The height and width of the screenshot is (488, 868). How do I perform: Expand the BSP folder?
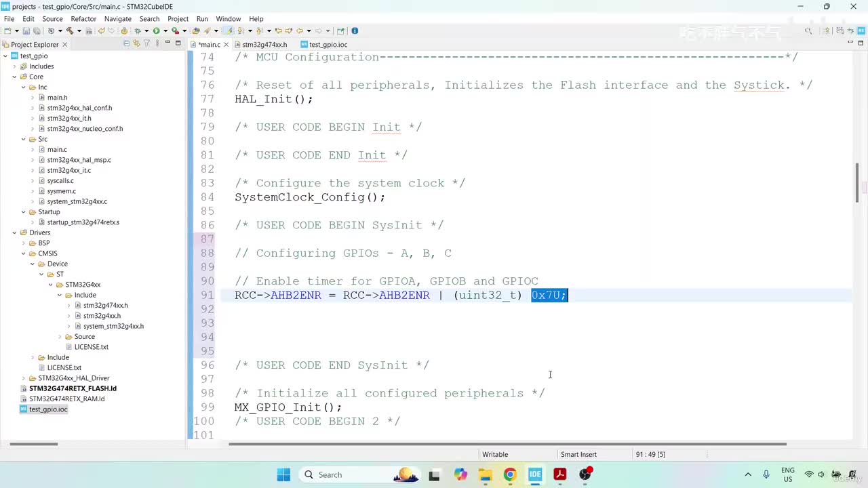pos(23,243)
